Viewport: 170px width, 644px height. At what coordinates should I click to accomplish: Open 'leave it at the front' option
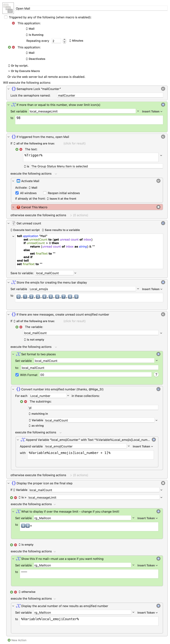pyautogui.click(x=61, y=199)
